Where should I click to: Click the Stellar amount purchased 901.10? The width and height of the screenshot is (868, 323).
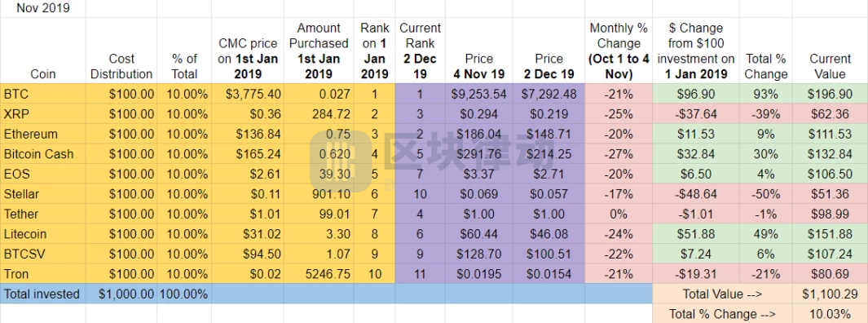point(319,194)
